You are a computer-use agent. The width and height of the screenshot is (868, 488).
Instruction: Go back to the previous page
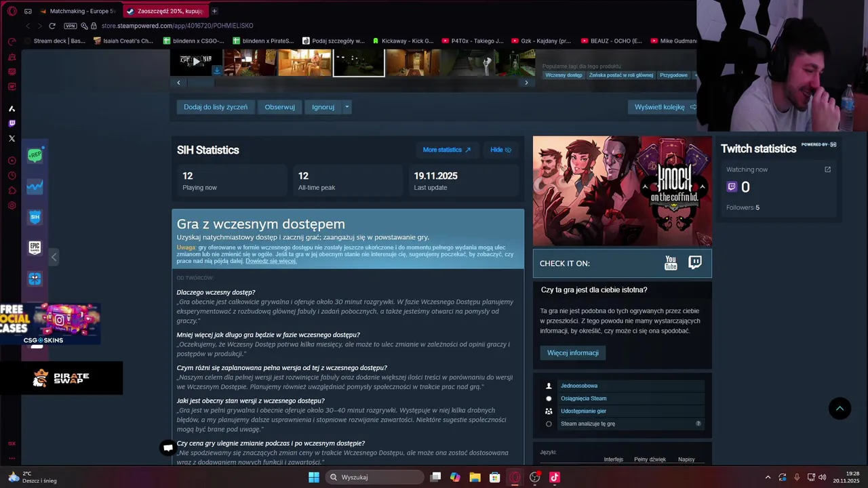coord(28,26)
